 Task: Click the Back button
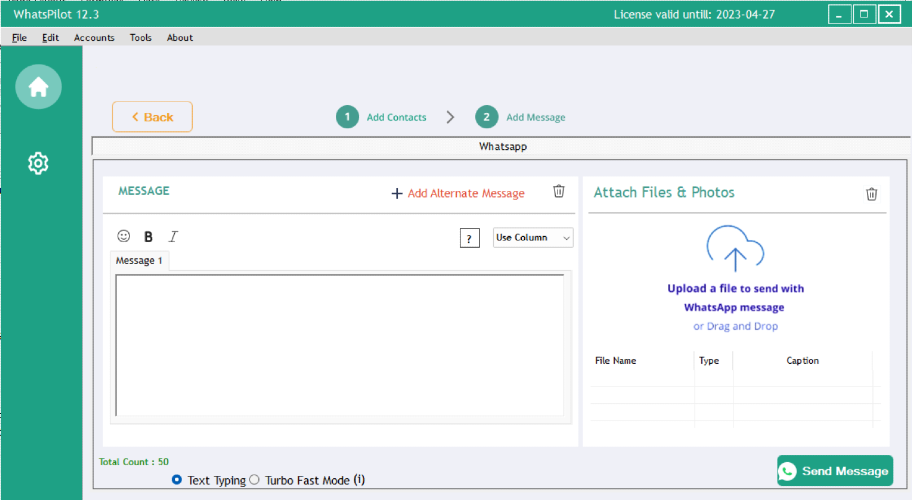pos(152,117)
